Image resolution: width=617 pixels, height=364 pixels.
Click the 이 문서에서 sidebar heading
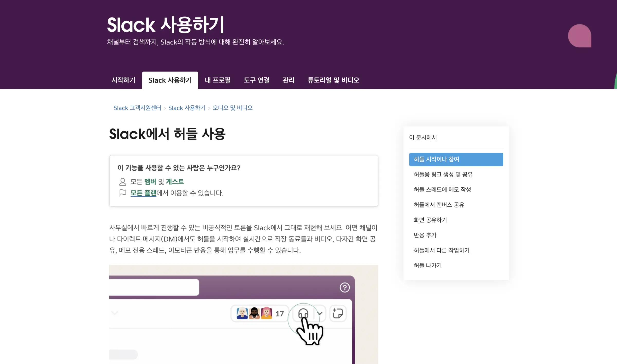pyautogui.click(x=423, y=138)
